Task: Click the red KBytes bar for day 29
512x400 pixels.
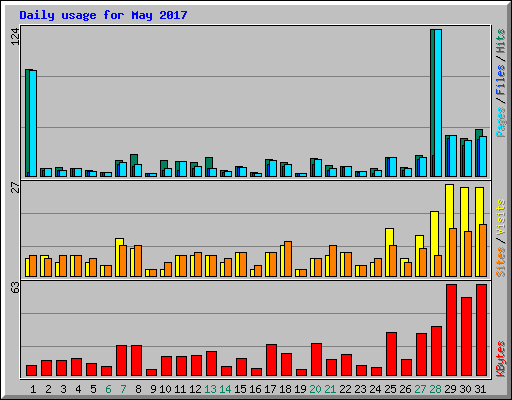Action: click(x=451, y=330)
